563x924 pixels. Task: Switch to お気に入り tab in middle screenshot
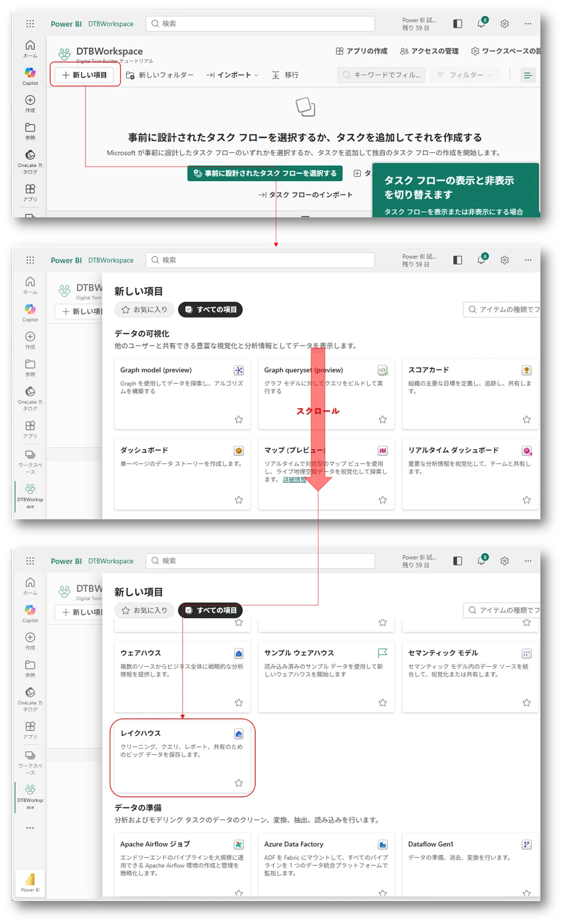coord(144,310)
